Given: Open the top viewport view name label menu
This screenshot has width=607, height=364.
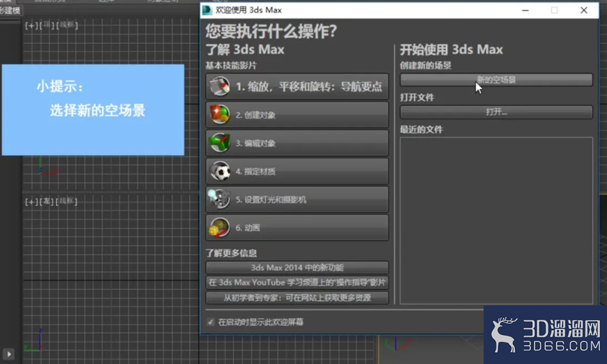Looking at the screenshot, I should click(x=47, y=25).
